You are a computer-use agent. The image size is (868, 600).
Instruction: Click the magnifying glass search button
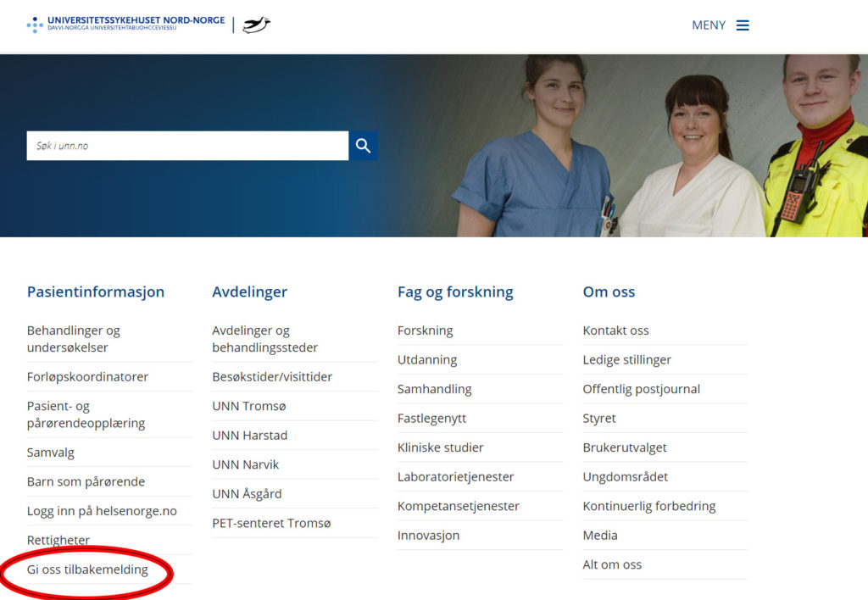pyautogui.click(x=363, y=146)
